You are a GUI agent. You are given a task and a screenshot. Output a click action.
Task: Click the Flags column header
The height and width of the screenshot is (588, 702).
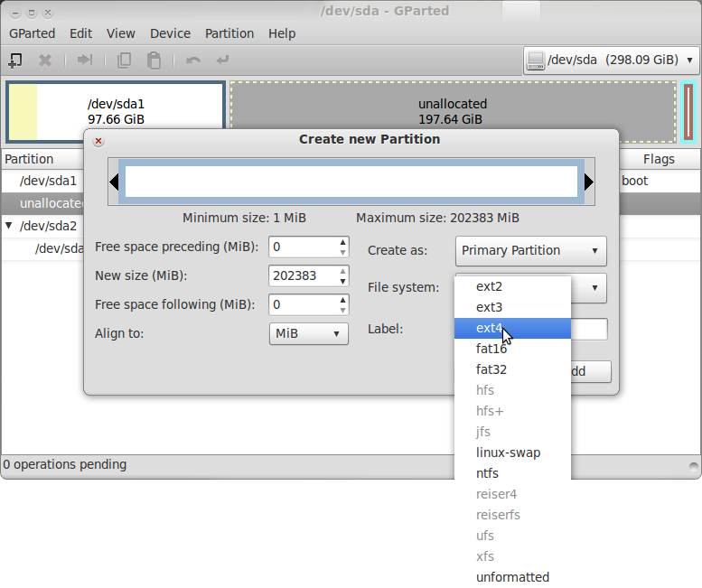(660, 159)
